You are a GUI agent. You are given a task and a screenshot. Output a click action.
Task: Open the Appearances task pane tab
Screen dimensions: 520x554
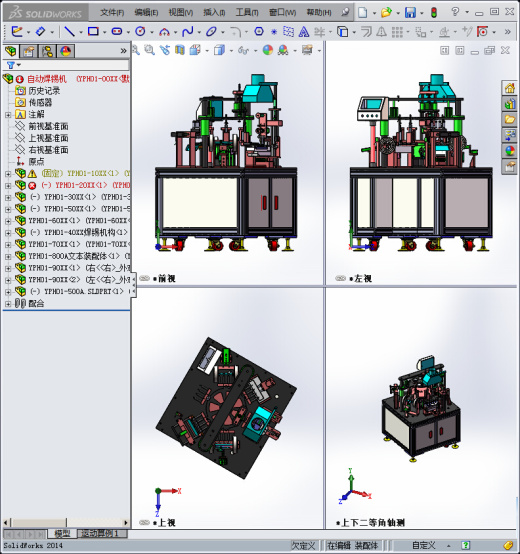[x=509, y=151]
